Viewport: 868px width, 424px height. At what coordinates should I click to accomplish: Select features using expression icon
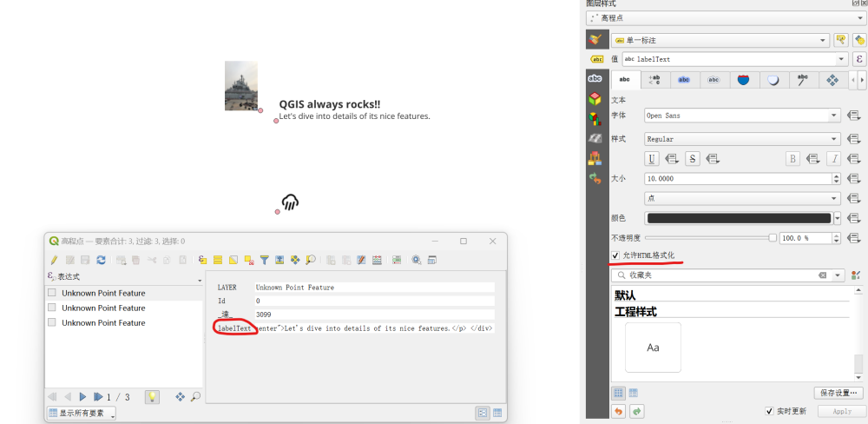click(202, 260)
